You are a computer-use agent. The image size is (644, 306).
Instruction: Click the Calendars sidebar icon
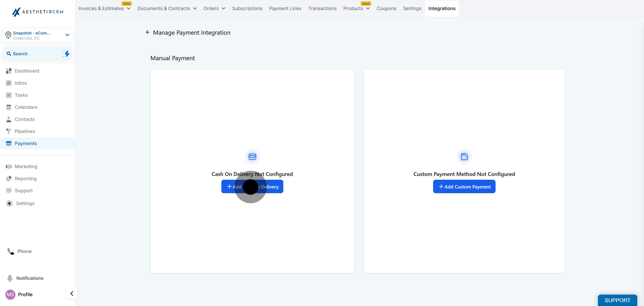(9, 107)
